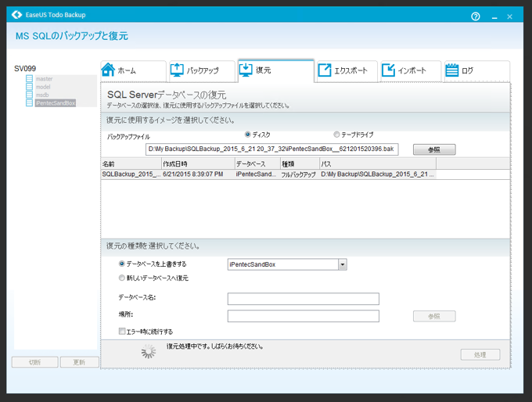Click the download monitor icon on 復元 tab

tap(246, 70)
